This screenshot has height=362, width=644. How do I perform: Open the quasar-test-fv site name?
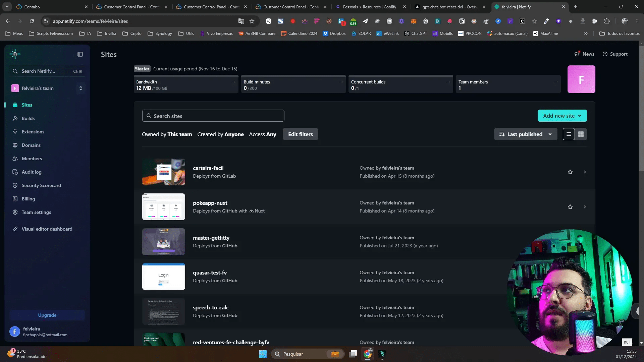[x=210, y=273]
